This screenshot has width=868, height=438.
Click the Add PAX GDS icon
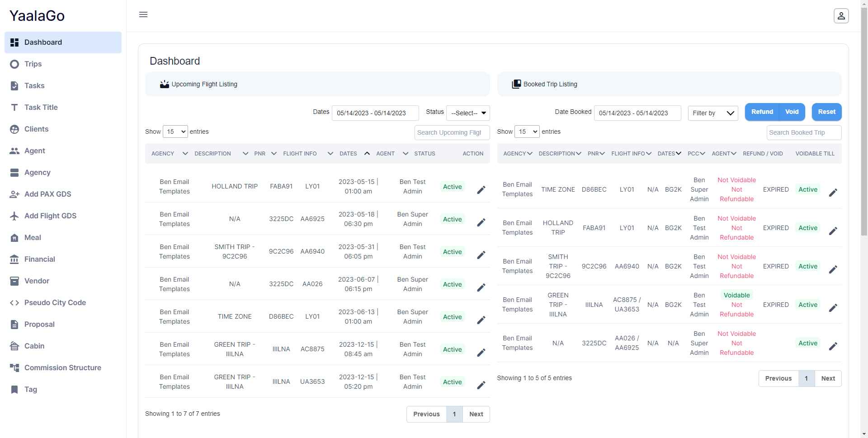[x=14, y=194]
